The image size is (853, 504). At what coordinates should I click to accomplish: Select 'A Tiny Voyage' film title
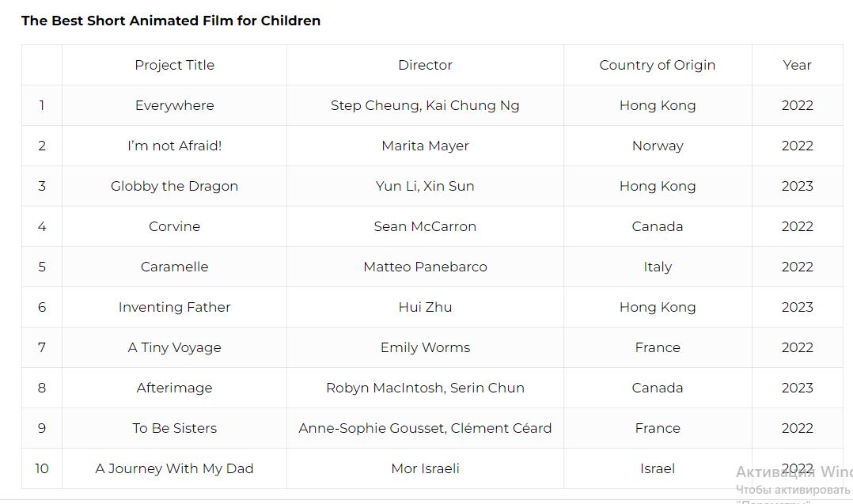click(174, 347)
